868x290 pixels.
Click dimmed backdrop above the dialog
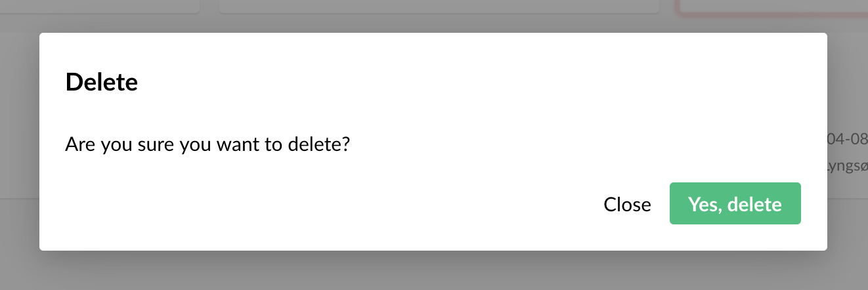pyautogui.click(x=433, y=24)
